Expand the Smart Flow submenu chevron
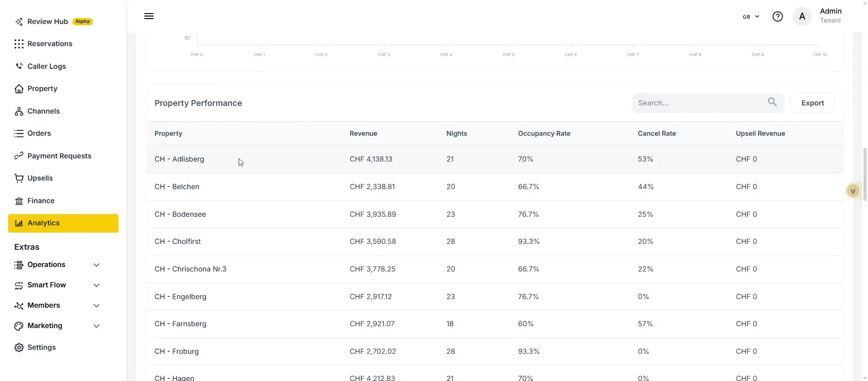 pos(96,286)
